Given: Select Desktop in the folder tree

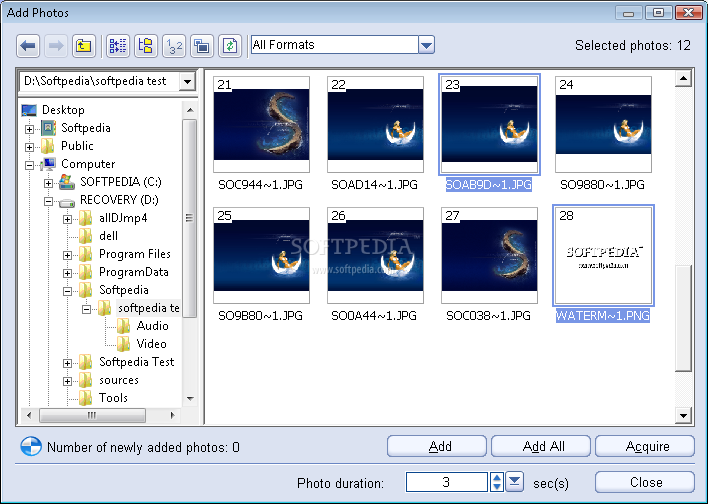Looking at the screenshot, I should pyautogui.click(x=63, y=110).
